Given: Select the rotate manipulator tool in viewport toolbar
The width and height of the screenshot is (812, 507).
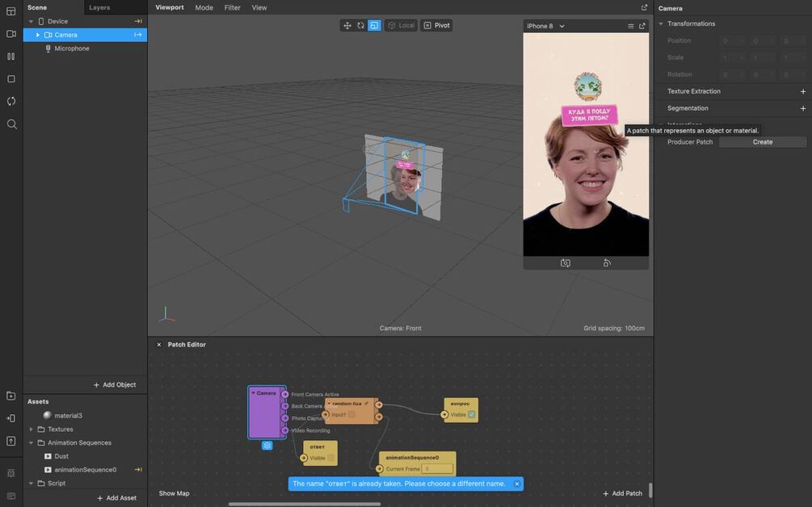Looking at the screenshot, I should [360, 25].
